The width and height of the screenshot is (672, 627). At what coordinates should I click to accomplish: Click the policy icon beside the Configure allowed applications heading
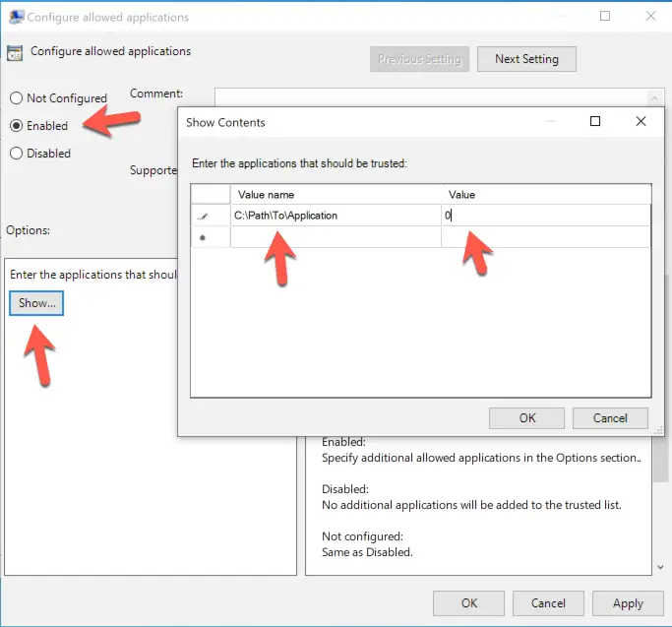coord(15,52)
